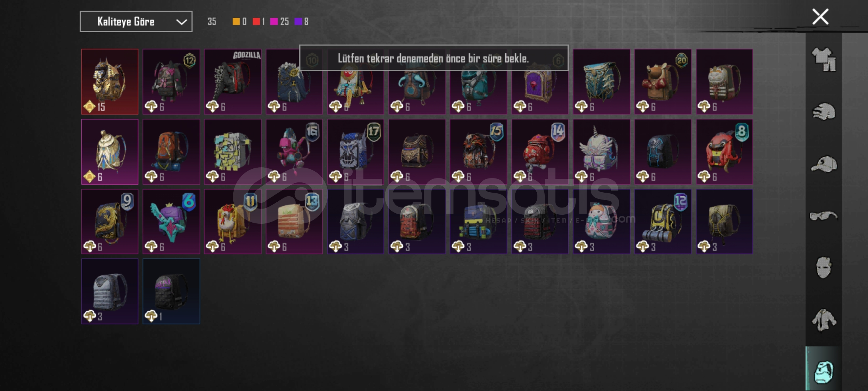Dismiss the 'Lütfen tekrar denemeden' notification banner
868x391 pixels.
pyautogui.click(x=434, y=58)
